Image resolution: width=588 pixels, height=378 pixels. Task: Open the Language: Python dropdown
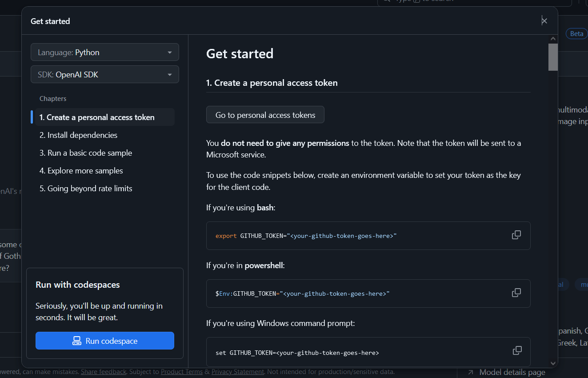105,52
